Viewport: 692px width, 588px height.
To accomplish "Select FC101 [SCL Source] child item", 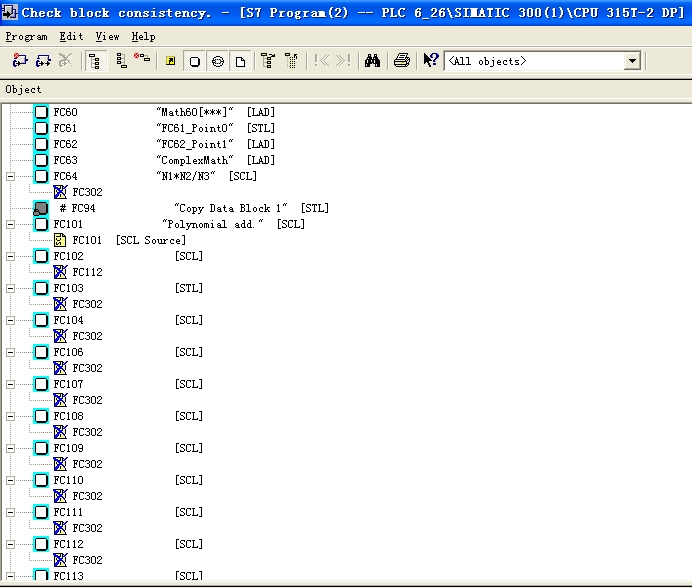I will (x=129, y=240).
